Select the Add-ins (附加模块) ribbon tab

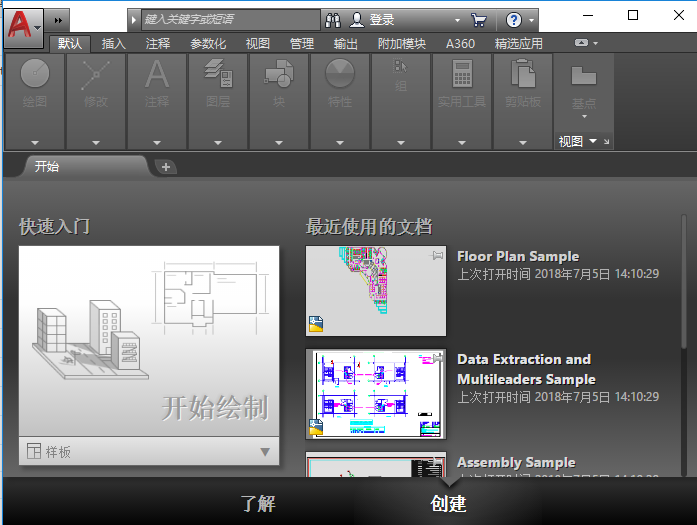[x=401, y=44]
